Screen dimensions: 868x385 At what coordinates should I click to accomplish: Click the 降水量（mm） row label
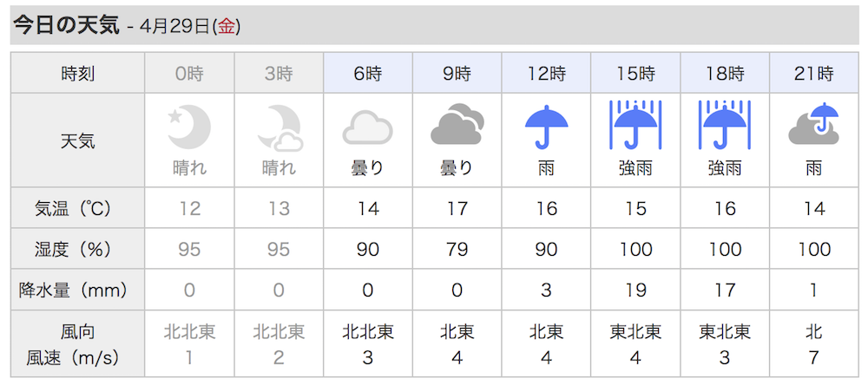77,290
